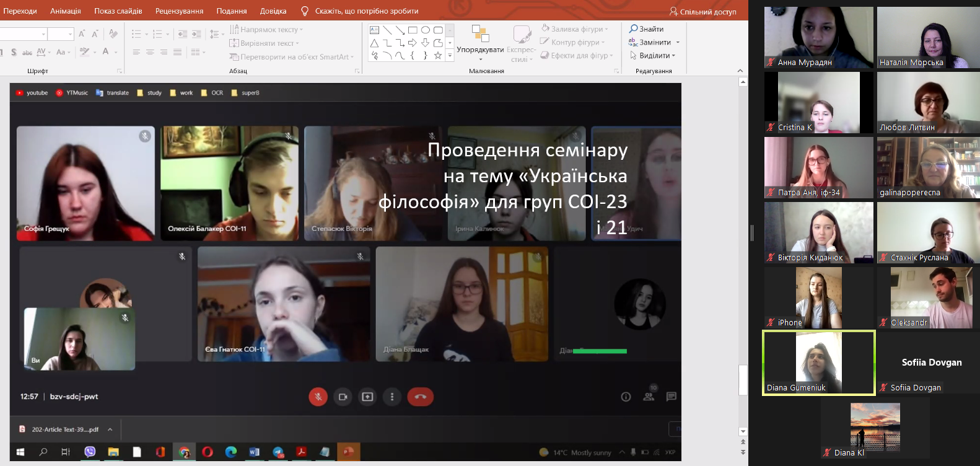This screenshot has height=466, width=980.
Task: Increase the list indent level
Action: [196, 34]
